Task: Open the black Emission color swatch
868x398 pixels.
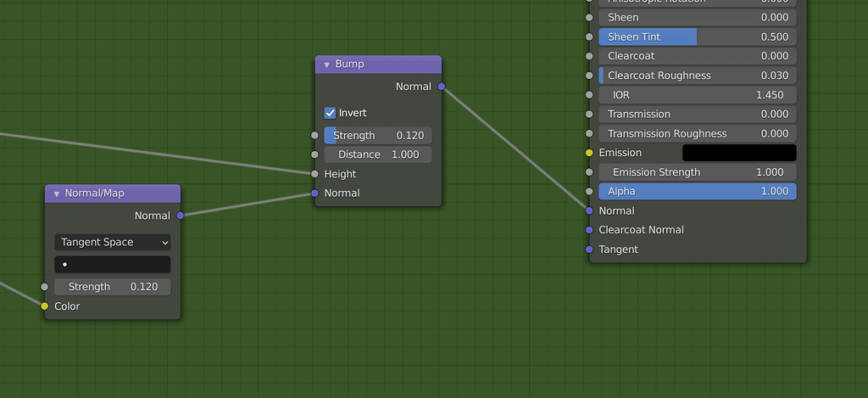Action: pos(739,153)
